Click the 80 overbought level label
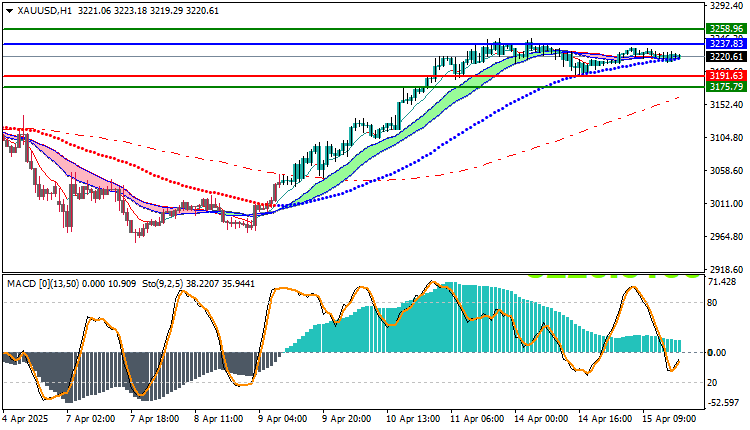 click(712, 302)
